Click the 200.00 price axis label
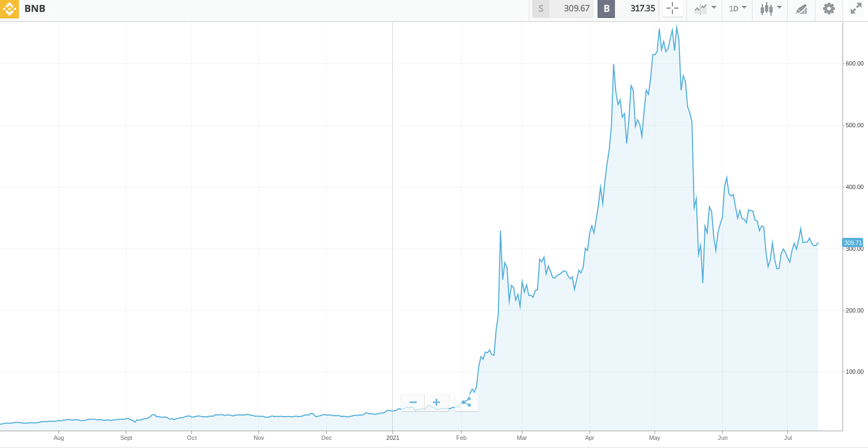The height and width of the screenshot is (448, 868). [854, 310]
